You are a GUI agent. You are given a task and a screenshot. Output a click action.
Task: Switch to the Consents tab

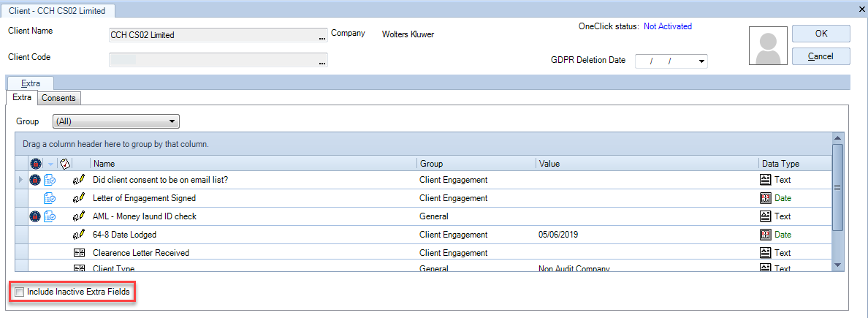coord(58,98)
